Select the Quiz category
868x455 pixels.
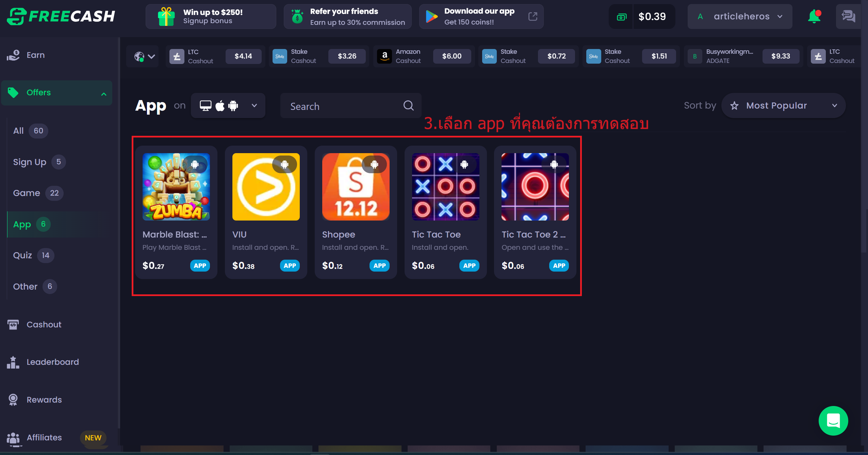pos(33,255)
